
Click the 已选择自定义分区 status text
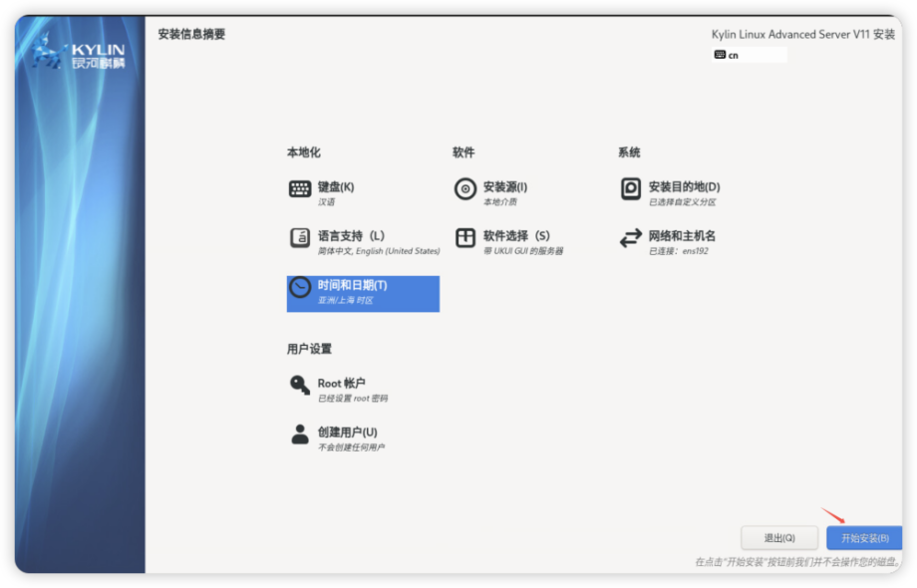pyautogui.click(x=683, y=202)
